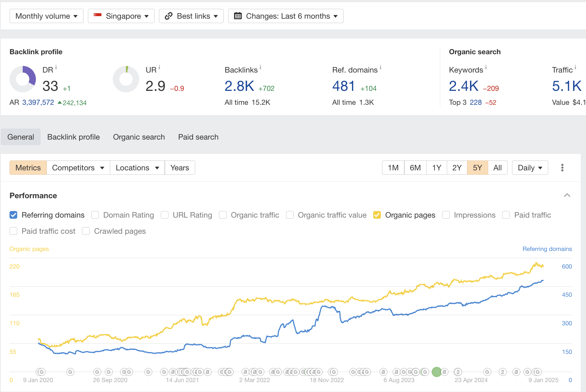Open the Locations dropdown
586x392 pixels.
click(x=137, y=168)
